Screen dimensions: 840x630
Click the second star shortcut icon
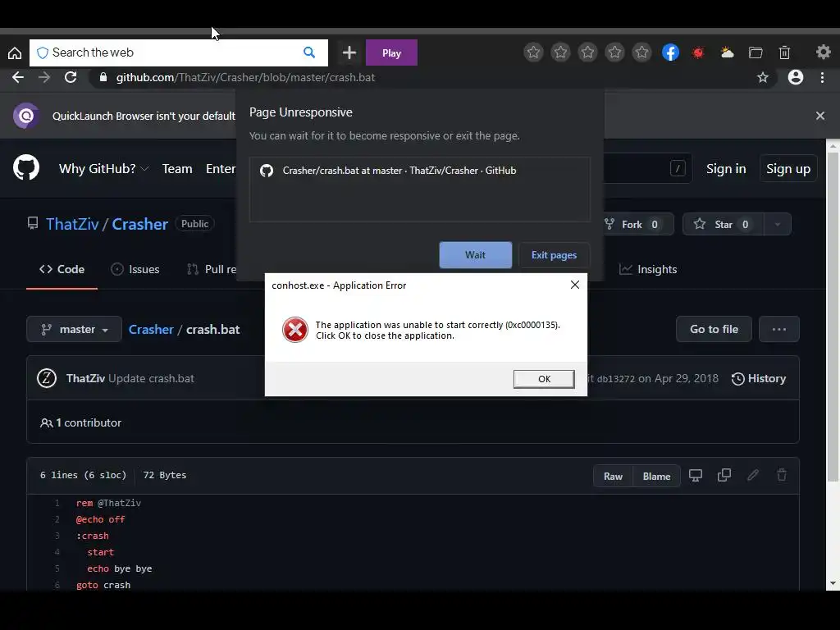[560, 52]
